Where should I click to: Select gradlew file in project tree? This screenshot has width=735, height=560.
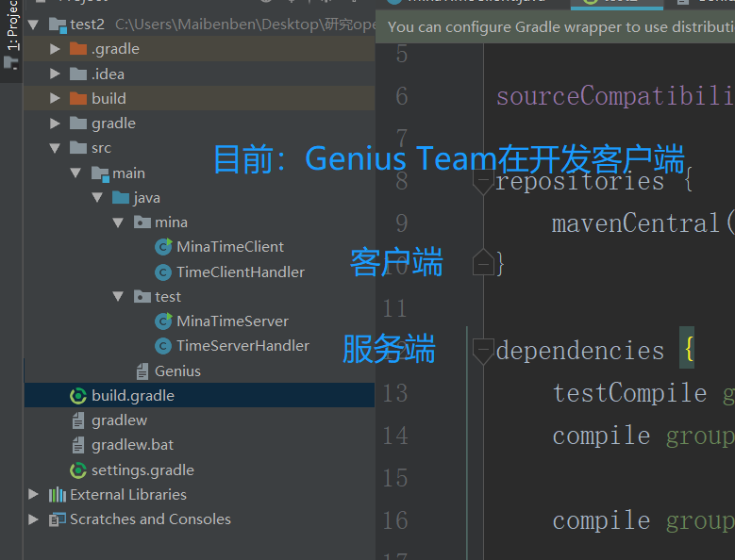120,420
